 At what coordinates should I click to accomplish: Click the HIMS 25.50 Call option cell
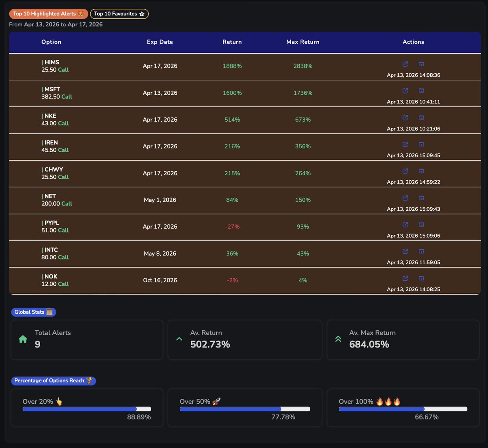pos(55,66)
